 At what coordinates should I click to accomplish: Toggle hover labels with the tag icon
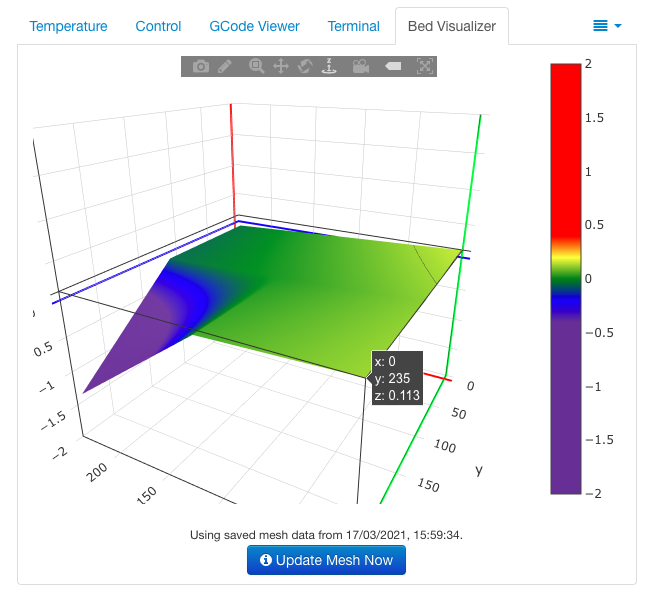(393, 66)
